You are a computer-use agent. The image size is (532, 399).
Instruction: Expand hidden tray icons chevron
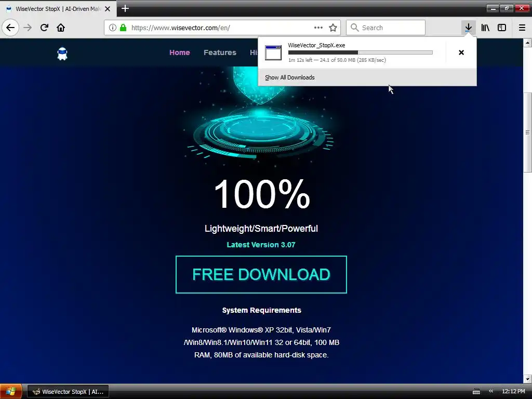pos(491,391)
